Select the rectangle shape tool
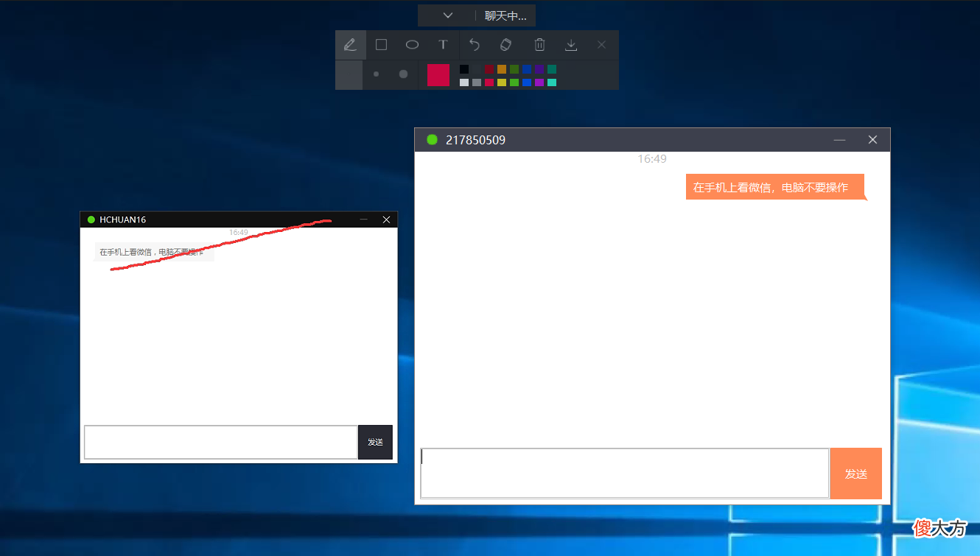This screenshot has height=556, width=980. coord(381,45)
